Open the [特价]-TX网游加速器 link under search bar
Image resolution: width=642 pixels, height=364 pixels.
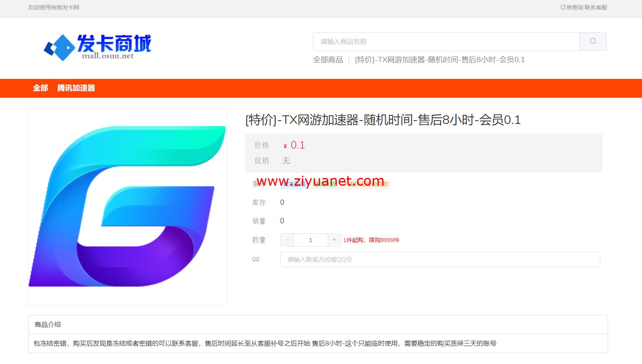pos(440,60)
